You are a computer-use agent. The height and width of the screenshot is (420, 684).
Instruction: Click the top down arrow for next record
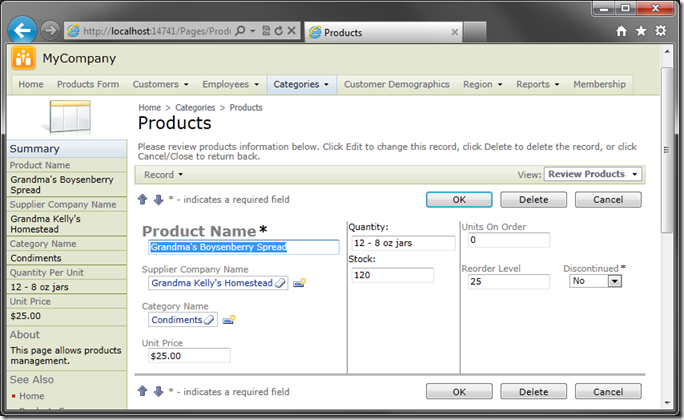158,199
